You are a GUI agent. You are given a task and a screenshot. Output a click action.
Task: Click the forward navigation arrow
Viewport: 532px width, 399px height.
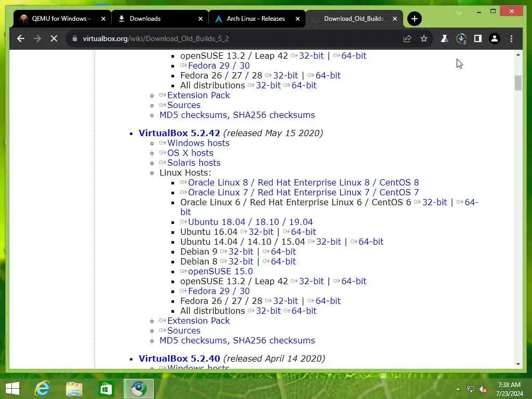pyautogui.click(x=37, y=38)
